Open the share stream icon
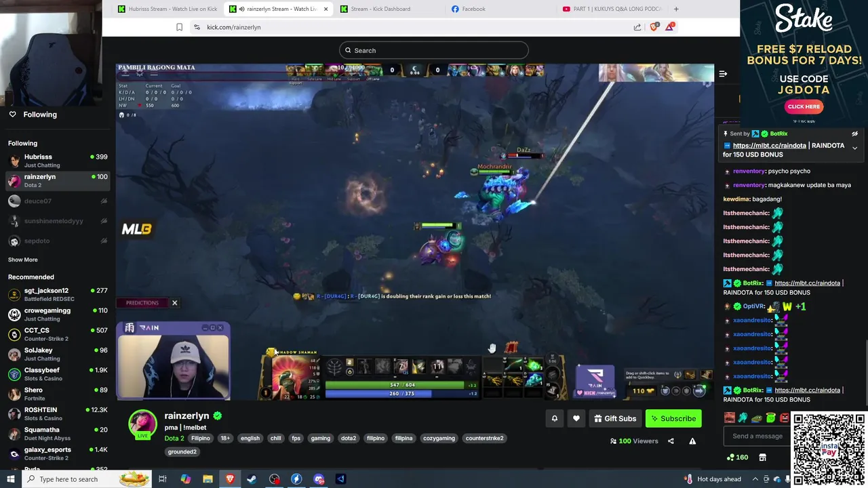 pyautogui.click(x=671, y=441)
